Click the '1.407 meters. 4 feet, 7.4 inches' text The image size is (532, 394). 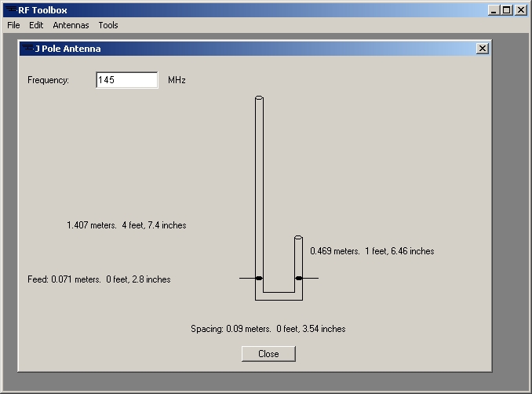[126, 225]
